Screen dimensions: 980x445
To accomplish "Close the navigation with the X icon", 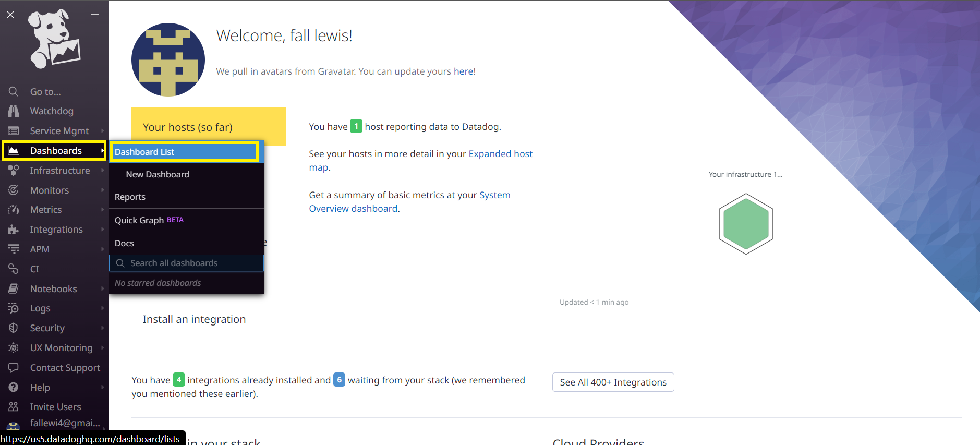I will (10, 15).
